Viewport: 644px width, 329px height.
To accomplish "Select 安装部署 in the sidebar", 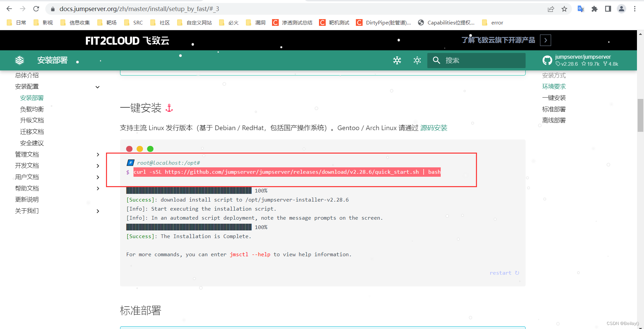I will point(32,98).
